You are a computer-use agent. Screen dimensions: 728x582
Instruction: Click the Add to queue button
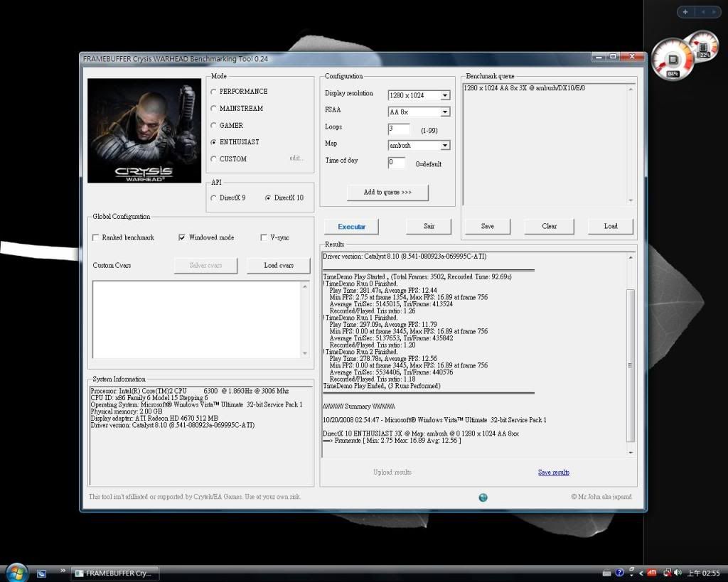pyautogui.click(x=387, y=192)
